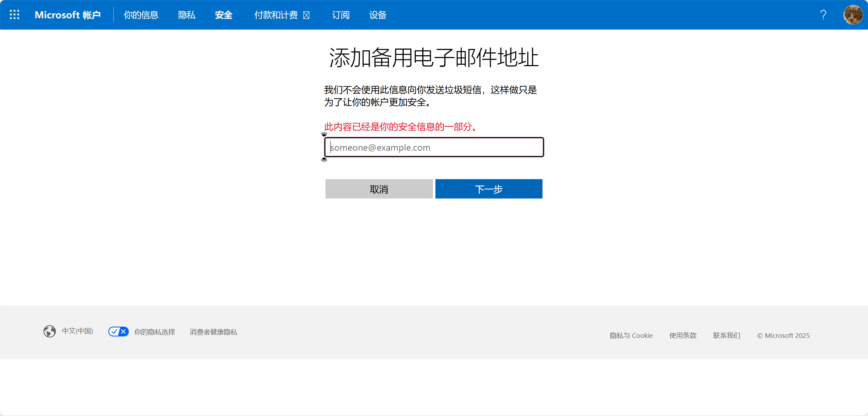Open 隐私与 Cookie link

[631, 335]
